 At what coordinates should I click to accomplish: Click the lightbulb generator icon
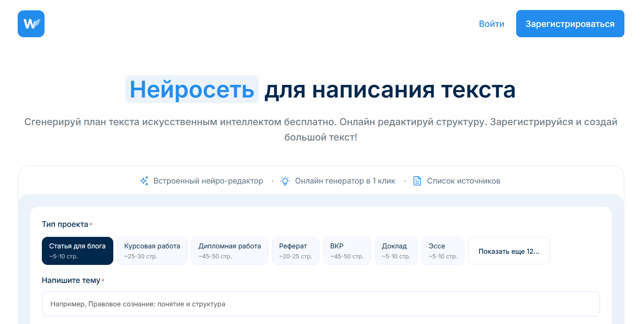pyautogui.click(x=285, y=181)
